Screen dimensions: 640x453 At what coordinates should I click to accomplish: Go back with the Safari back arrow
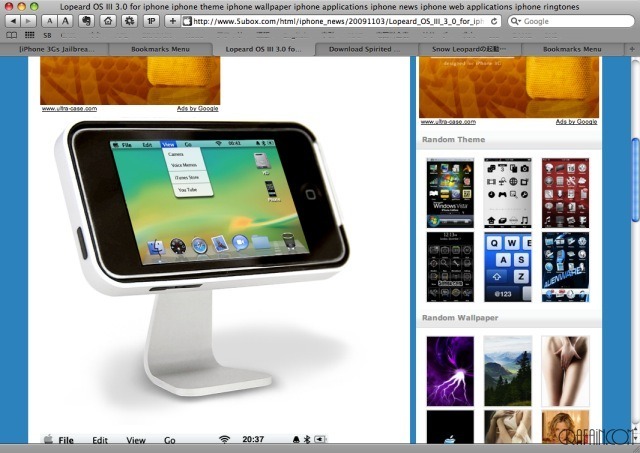coord(13,21)
